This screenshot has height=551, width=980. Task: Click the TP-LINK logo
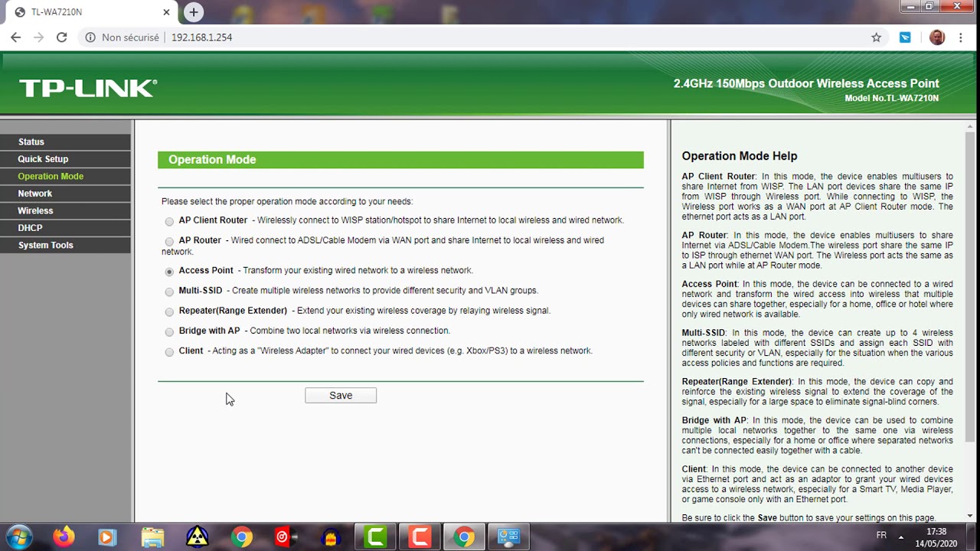coord(88,88)
